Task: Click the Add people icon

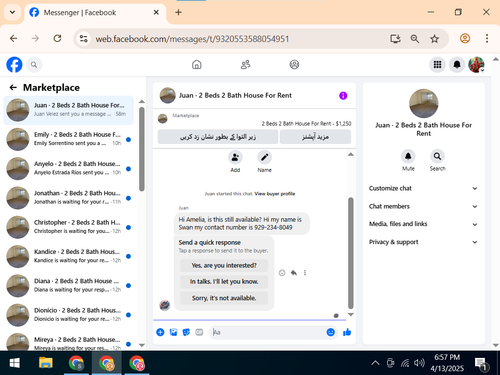Action: 235,157
